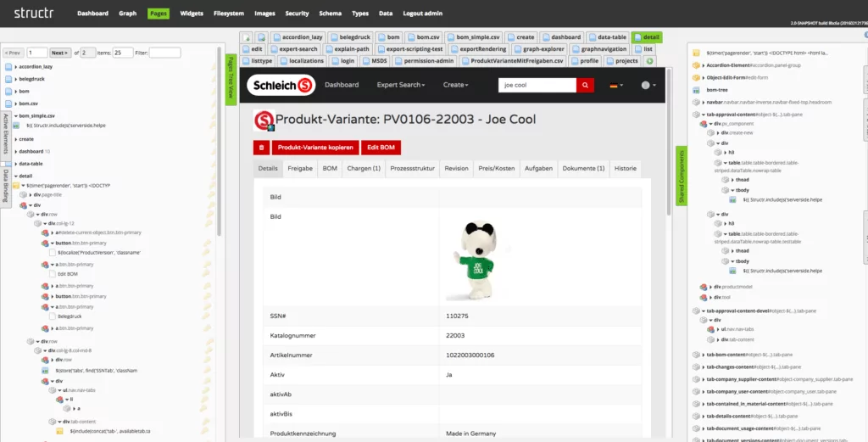Screen dimensions: 868x442
Task: Click yellow key icon beside accordion_lazy row
Action: click(214, 66)
